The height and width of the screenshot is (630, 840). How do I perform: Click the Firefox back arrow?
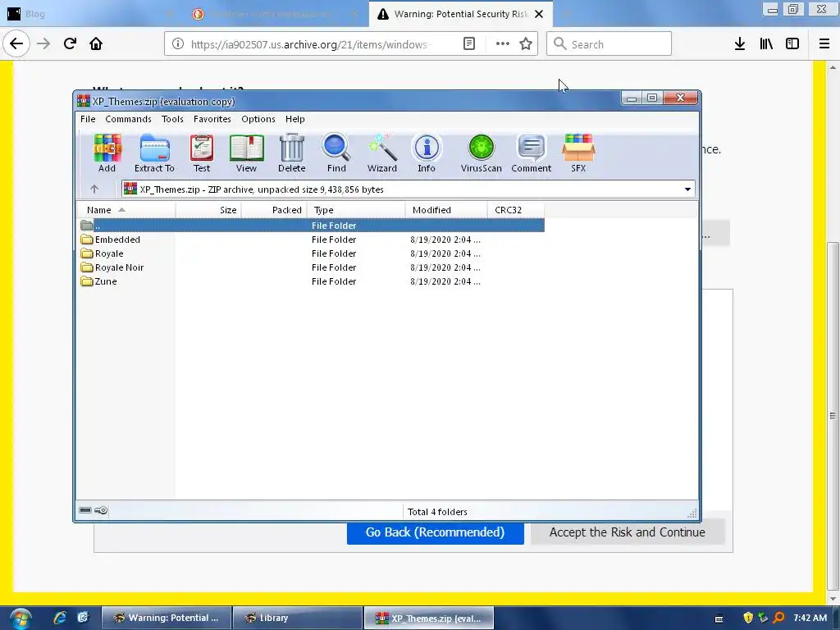click(16, 44)
